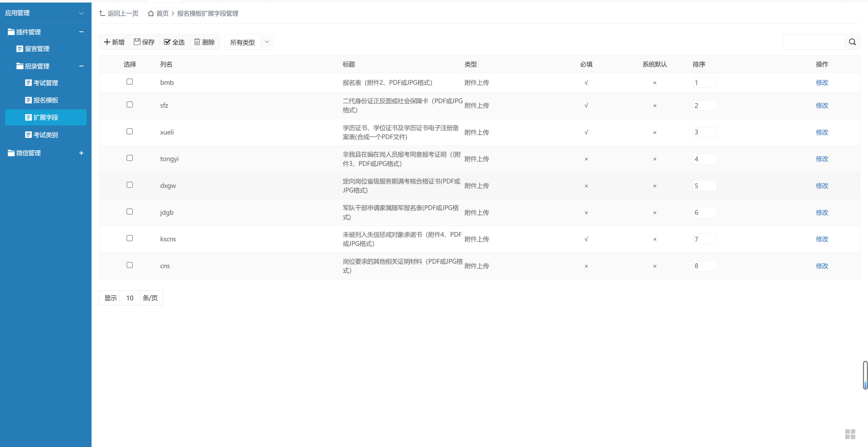
Task: Click 修改 for cns row
Action: point(822,266)
